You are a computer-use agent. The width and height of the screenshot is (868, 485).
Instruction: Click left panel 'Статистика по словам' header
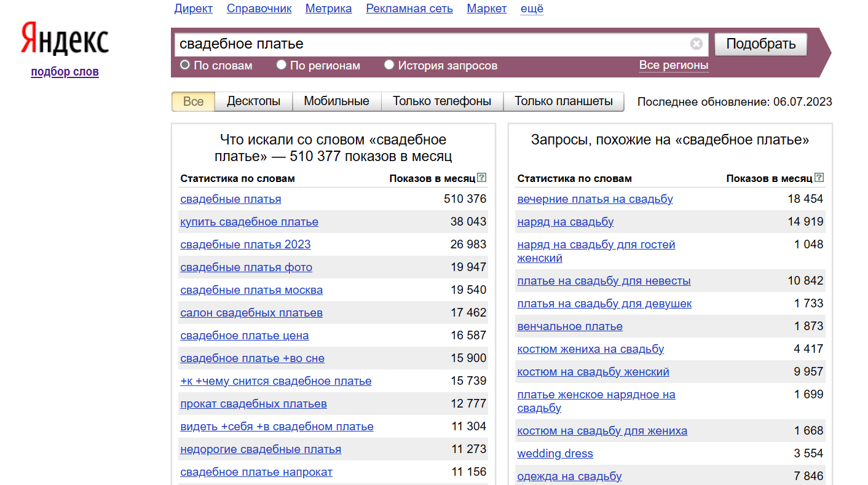coord(237,179)
